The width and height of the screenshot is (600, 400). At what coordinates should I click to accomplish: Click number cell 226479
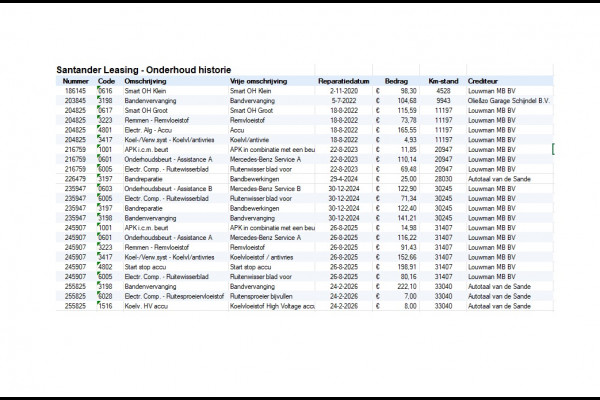75,179
